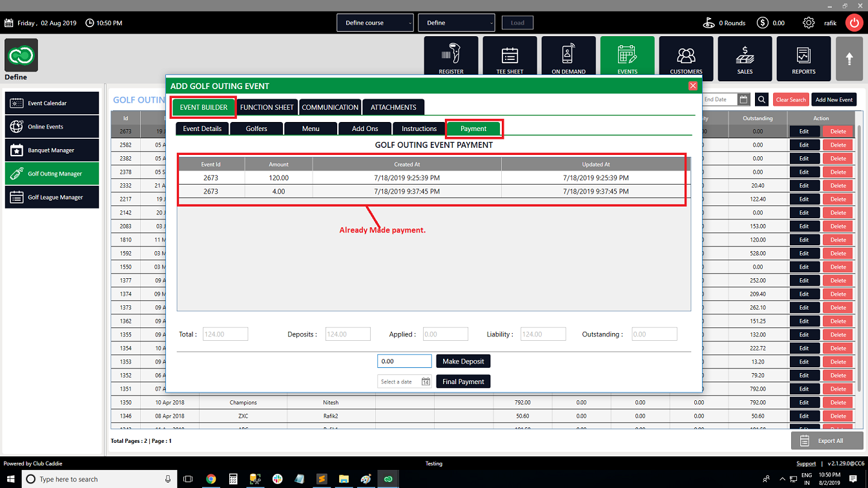
Task: Switch to the Communication tab
Action: 330,107
